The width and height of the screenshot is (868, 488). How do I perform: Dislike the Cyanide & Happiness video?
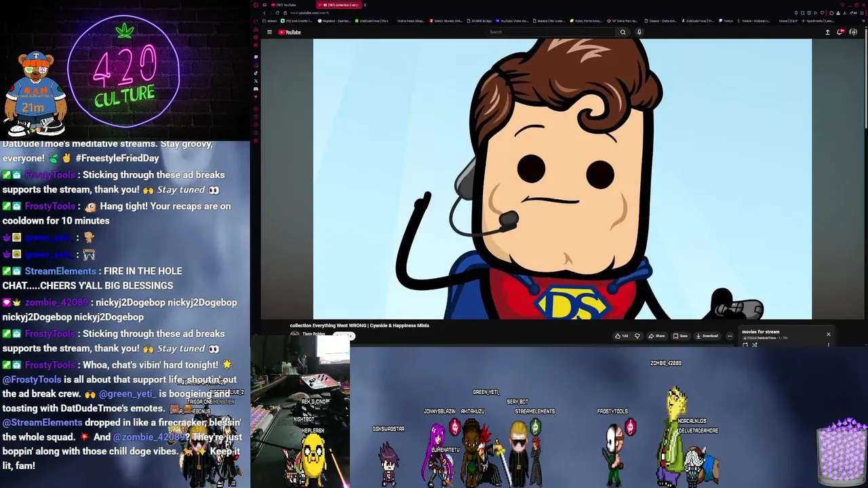637,336
